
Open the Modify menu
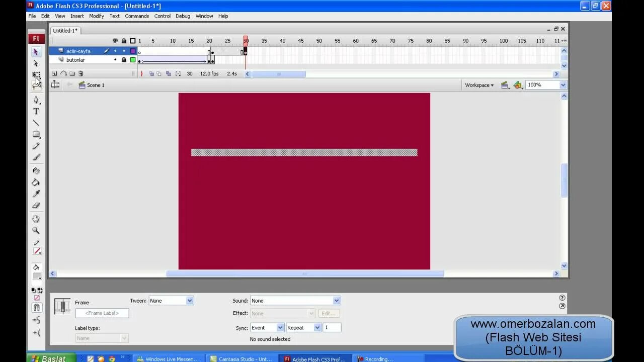point(96,16)
